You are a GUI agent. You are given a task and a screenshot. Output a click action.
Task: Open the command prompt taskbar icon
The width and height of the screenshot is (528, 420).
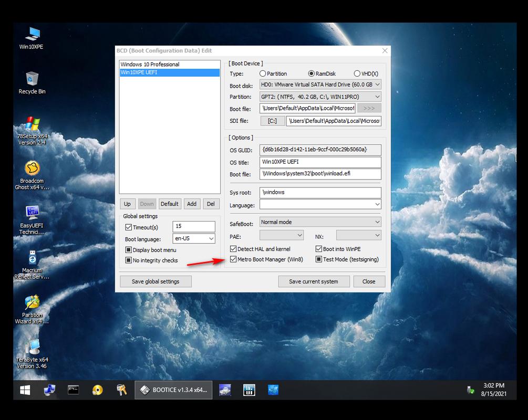[x=73, y=390]
